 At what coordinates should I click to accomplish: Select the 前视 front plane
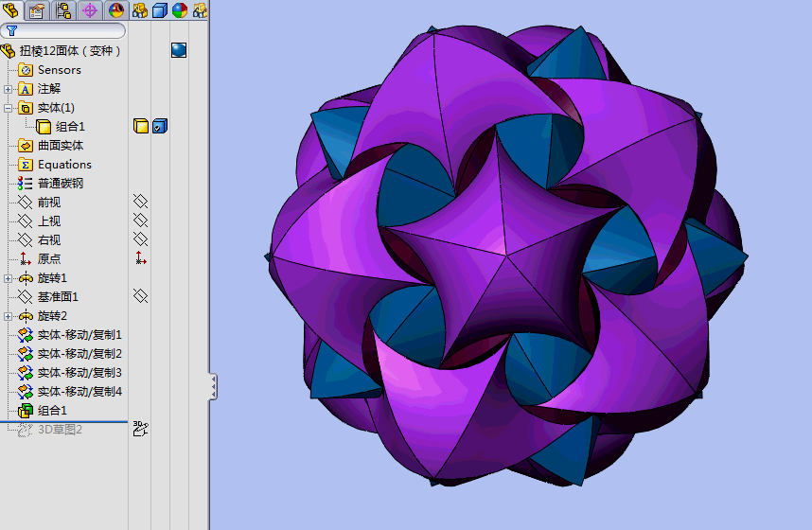coord(49,202)
